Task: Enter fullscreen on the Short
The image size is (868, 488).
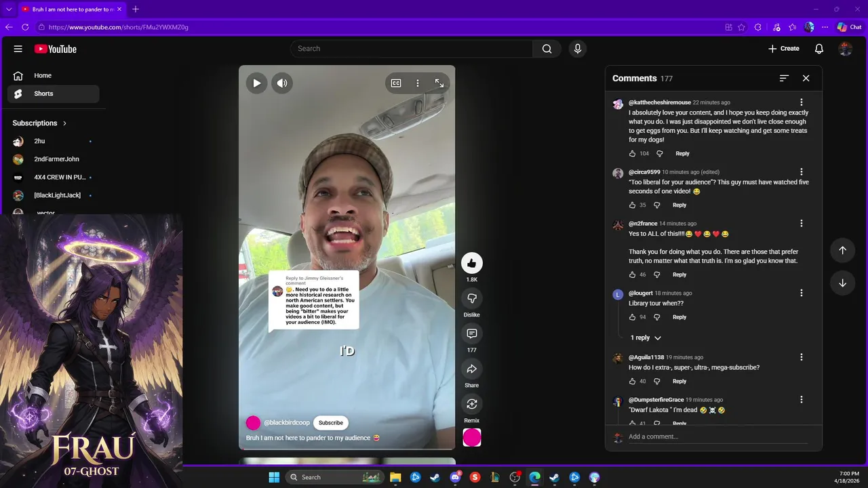Action: (x=439, y=83)
